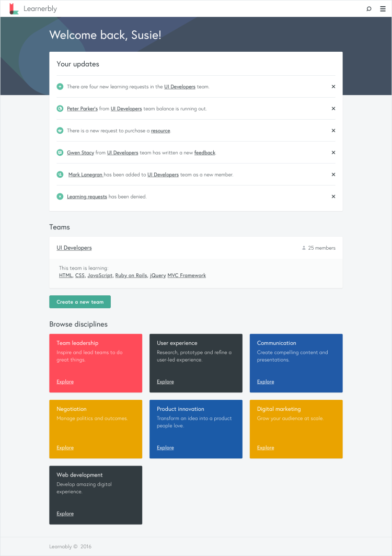Open the hamburger menu icon
This screenshot has width=392, height=556.
[383, 9]
